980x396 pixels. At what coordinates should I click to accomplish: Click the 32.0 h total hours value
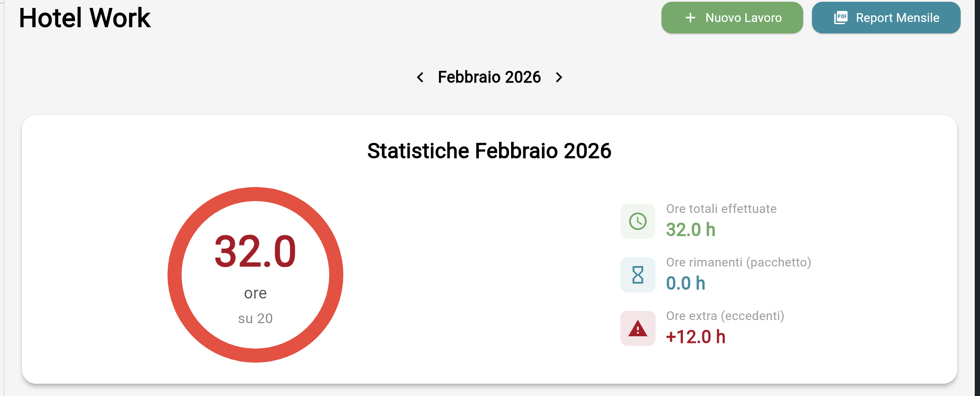coord(690,230)
